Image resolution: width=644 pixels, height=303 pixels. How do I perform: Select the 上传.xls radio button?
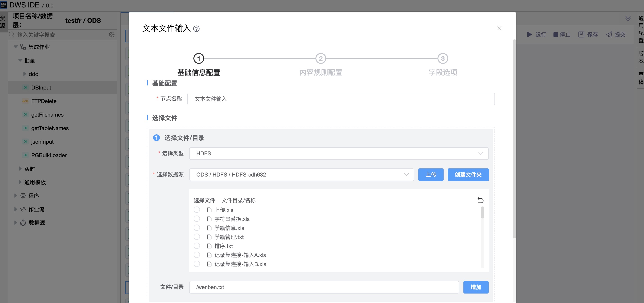(197, 210)
